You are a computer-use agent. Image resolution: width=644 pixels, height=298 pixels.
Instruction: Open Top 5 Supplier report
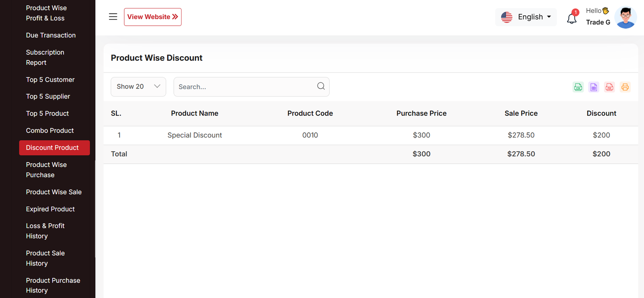[48, 97]
